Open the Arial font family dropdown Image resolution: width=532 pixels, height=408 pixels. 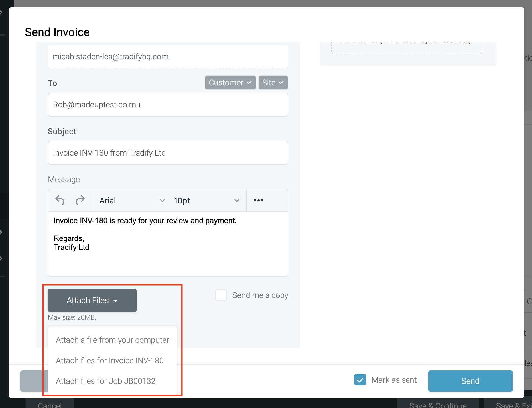(132, 201)
